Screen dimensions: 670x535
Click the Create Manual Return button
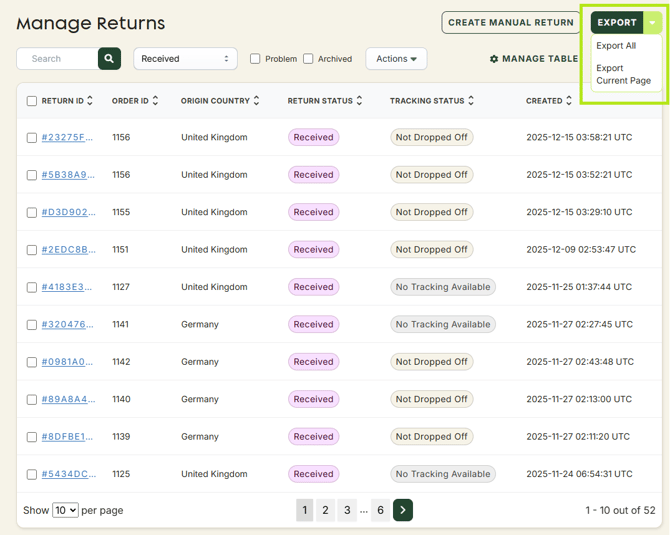(x=511, y=22)
